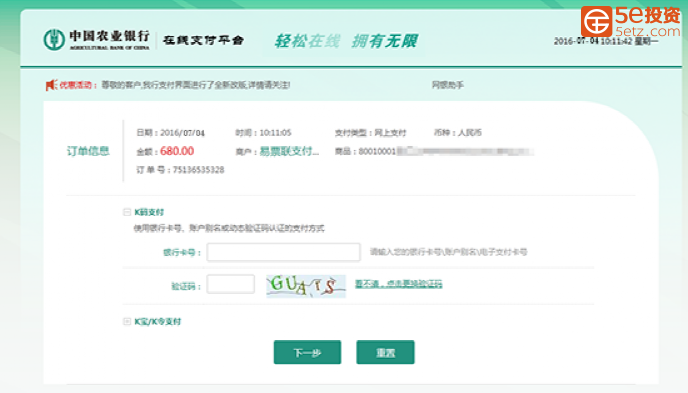The width and height of the screenshot is (688, 393).
Task: Collapse the K码支付 section
Action: (127, 212)
